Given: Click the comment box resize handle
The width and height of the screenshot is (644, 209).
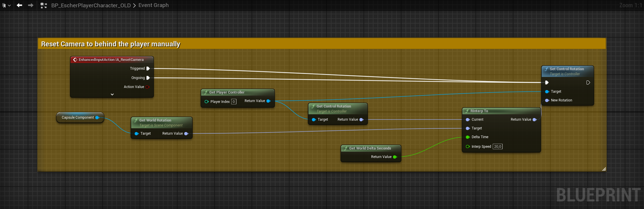Looking at the screenshot, I should click(604, 169).
